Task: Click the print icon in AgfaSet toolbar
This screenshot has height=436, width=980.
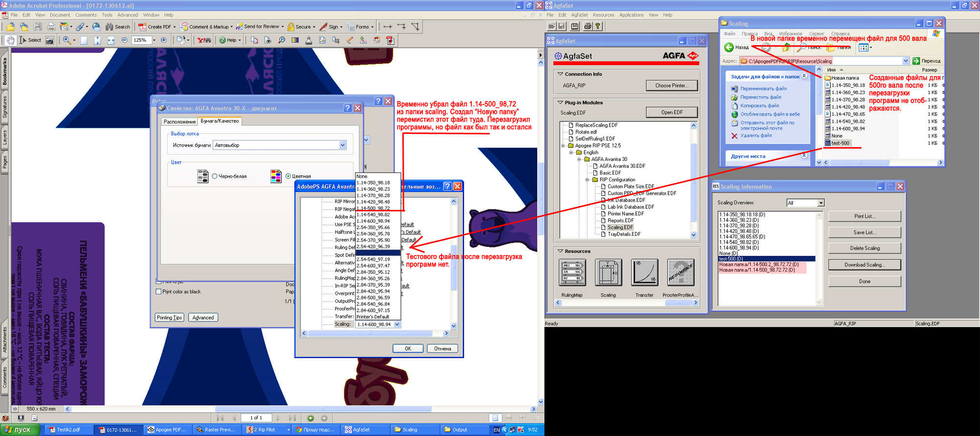Action: [x=588, y=26]
